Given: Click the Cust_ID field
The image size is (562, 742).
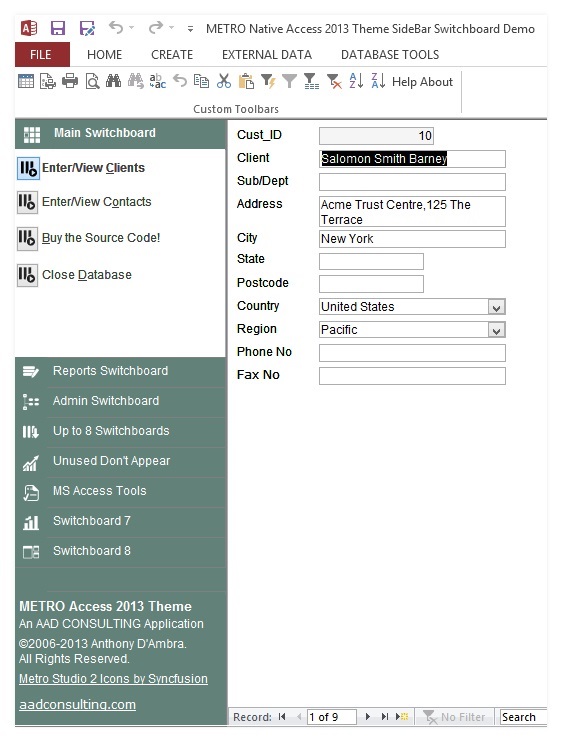Looking at the screenshot, I should (376, 136).
